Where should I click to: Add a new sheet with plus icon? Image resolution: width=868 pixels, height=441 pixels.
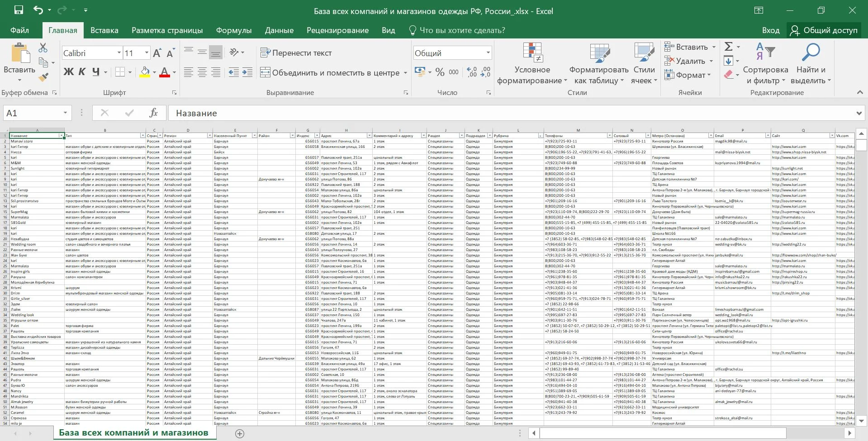coord(240,433)
